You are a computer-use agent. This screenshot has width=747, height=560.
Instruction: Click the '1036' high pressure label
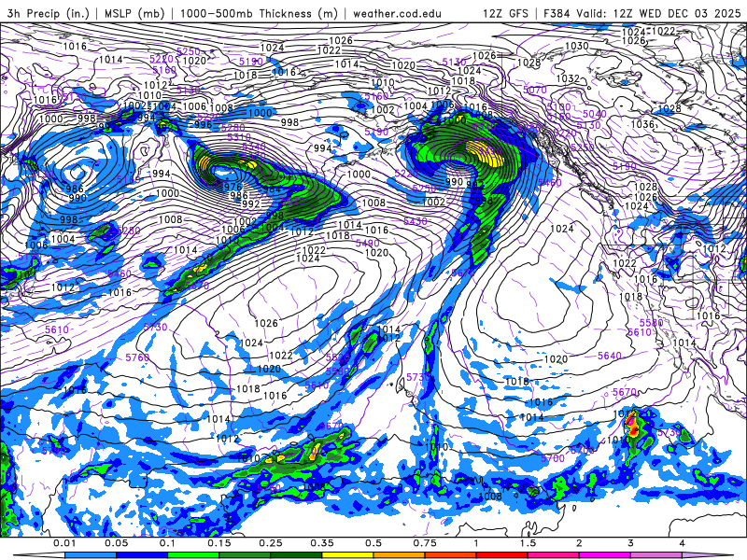click(x=642, y=124)
